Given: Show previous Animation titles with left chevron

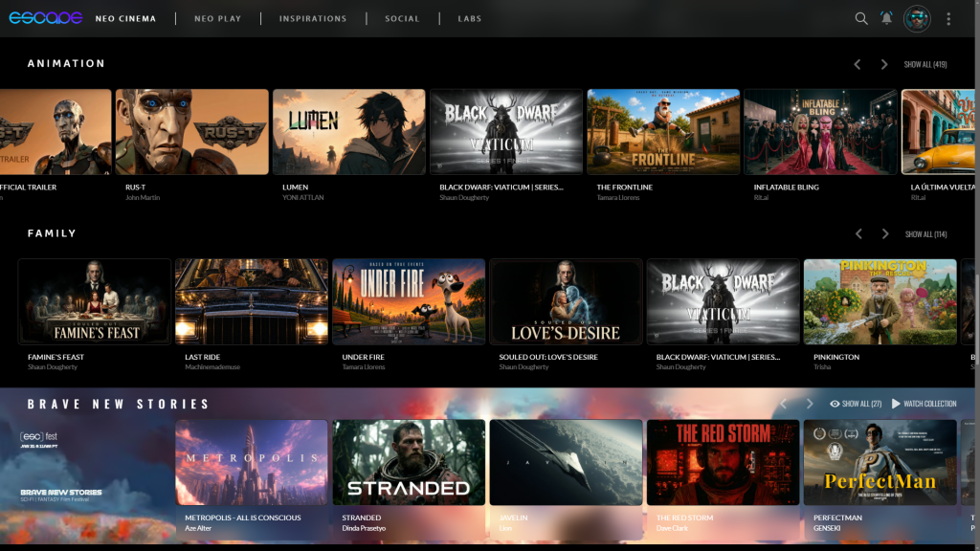Looking at the screenshot, I should 857,64.
